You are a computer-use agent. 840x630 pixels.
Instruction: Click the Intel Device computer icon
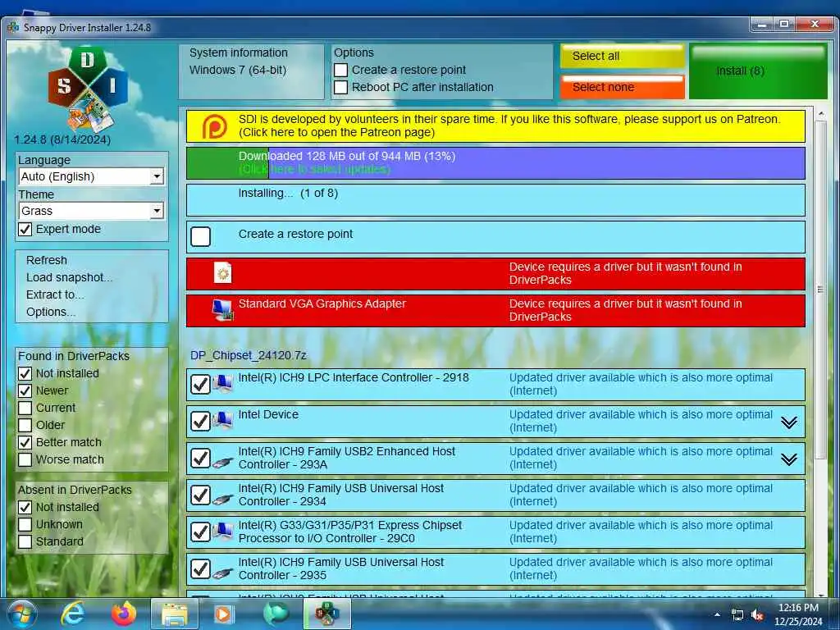point(223,421)
